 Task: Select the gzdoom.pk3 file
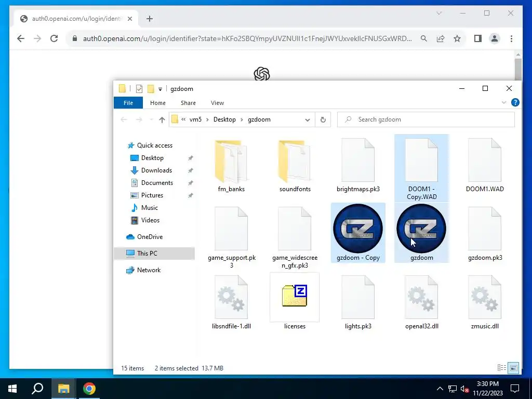pyautogui.click(x=485, y=233)
